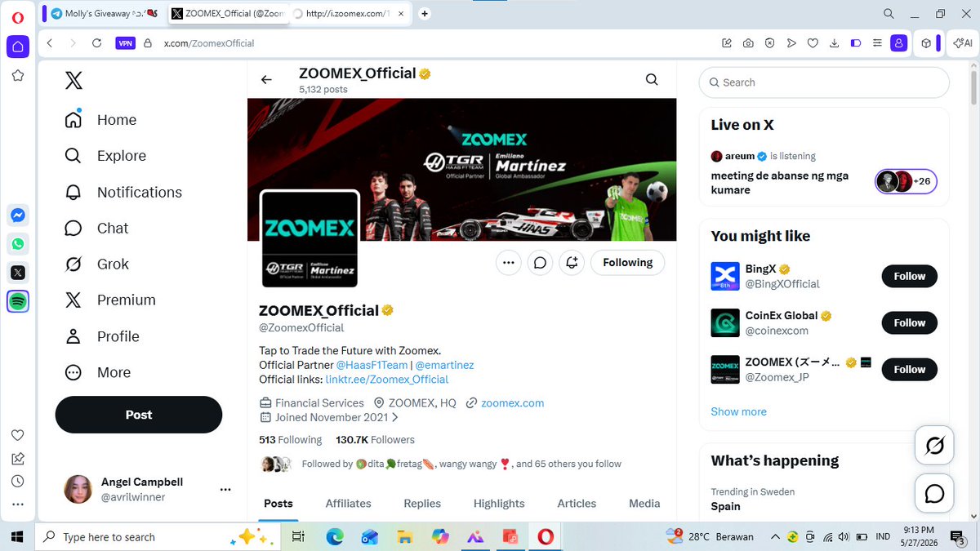Open the zoomex.com website link

[x=512, y=402]
